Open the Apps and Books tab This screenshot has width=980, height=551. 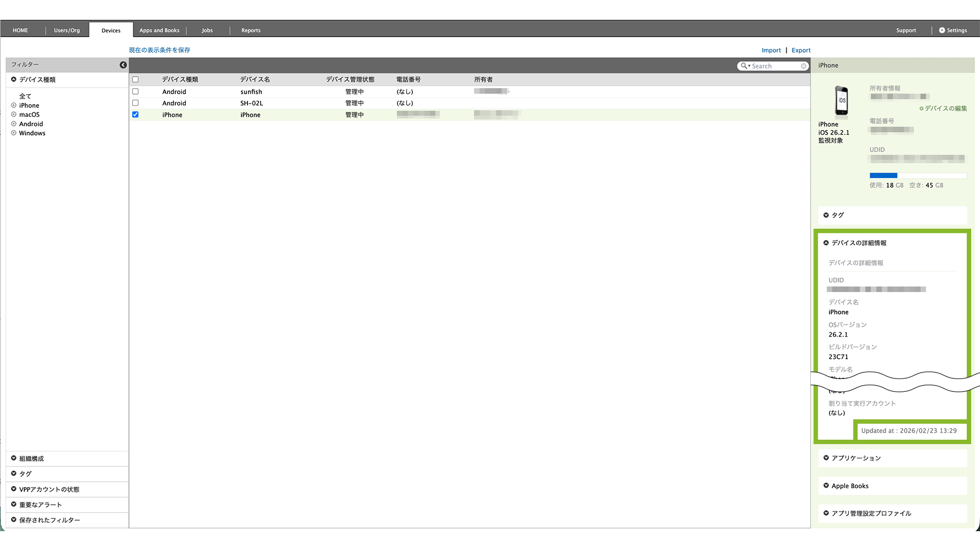[x=159, y=30]
